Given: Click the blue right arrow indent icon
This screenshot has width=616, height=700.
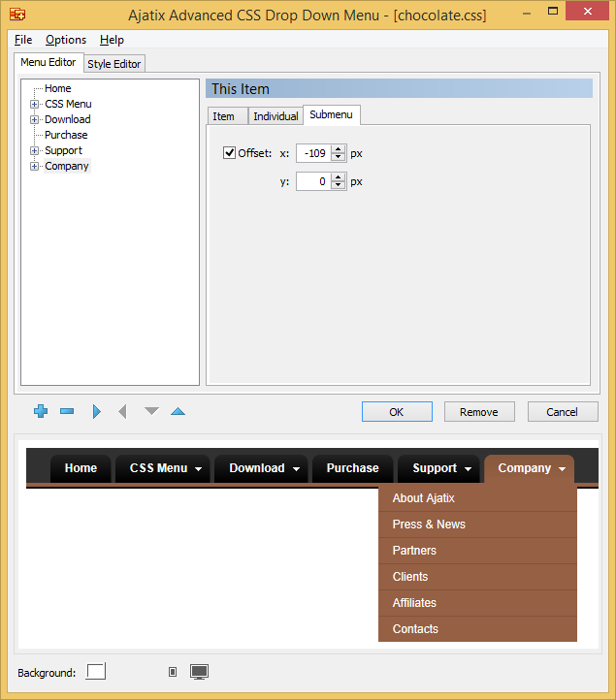Looking at the screenshot, I should [96, 411].
